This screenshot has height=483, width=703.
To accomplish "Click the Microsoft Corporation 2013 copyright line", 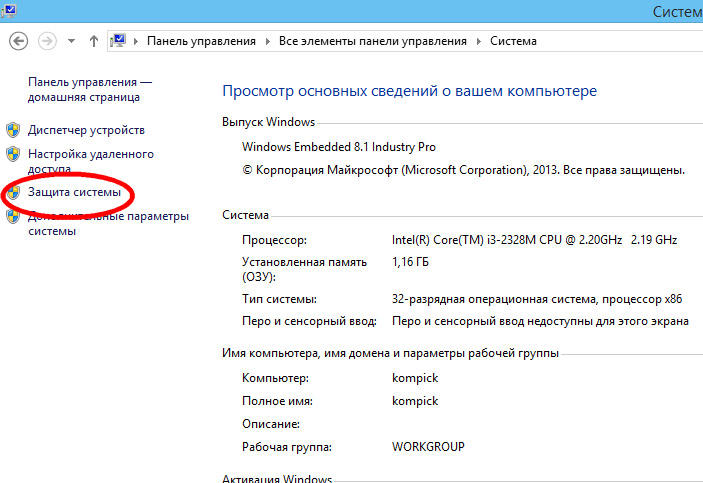I will click(464, 170).
